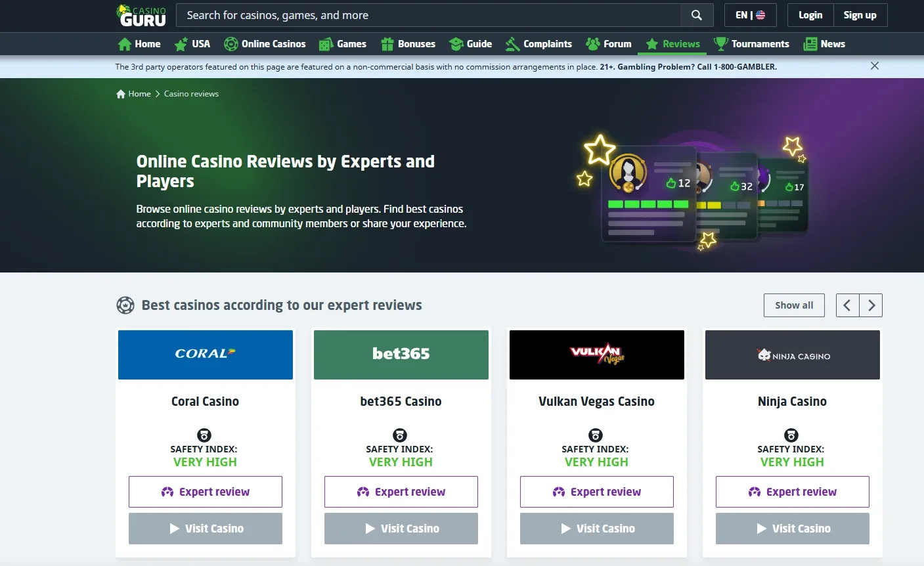This screenshot has height=566, width=924.
Task: Show all best expert-reviewed casinos
Action: [793, 305]
